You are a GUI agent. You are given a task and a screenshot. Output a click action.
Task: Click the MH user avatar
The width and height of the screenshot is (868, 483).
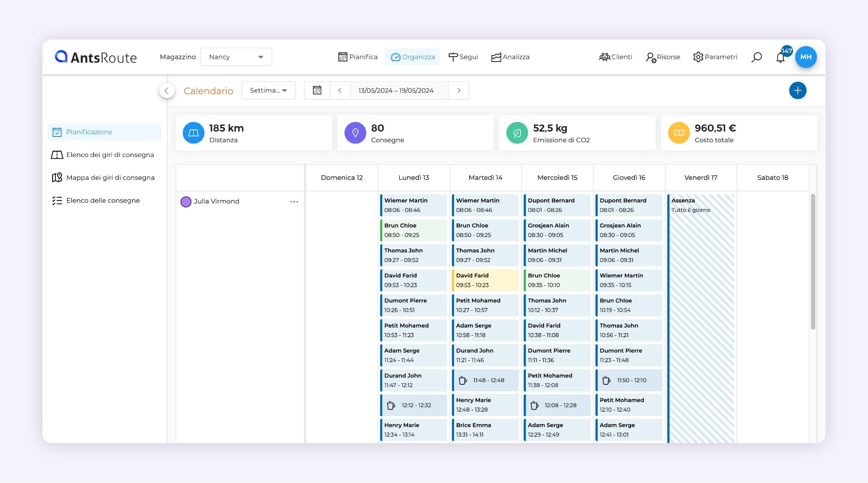pos(806,57)
